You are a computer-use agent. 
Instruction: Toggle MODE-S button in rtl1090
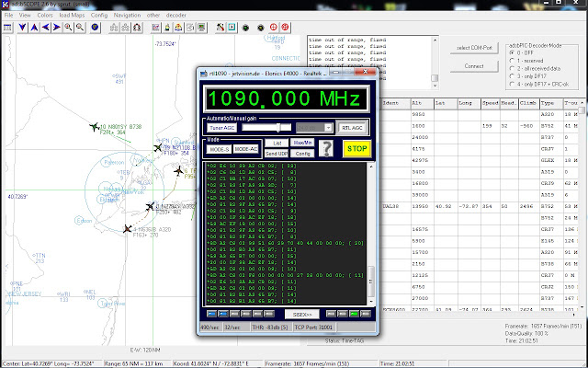(x=219, y=149)
